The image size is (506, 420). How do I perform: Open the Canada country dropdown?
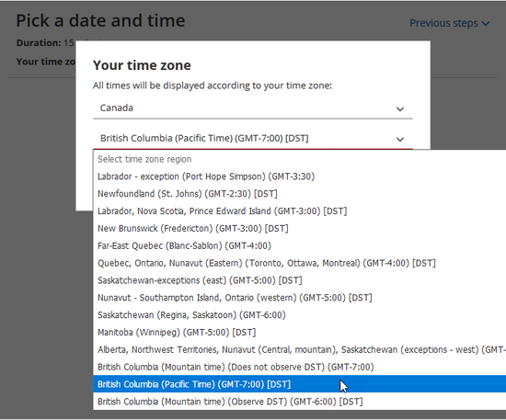coord(253,108)
